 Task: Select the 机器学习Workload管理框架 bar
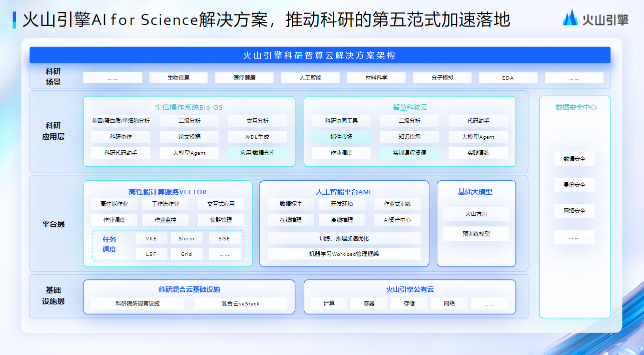(344, 254)
